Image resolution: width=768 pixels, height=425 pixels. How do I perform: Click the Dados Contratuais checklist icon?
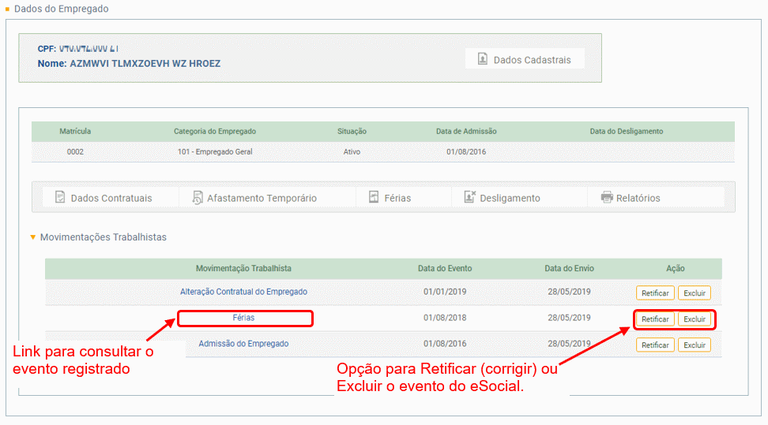coord(60,198)
